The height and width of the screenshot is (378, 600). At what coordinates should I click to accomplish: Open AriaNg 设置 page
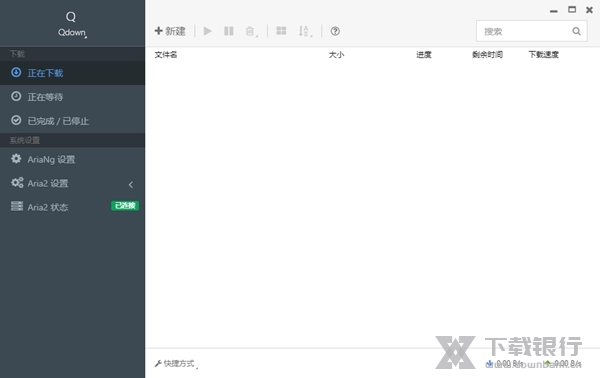coord(72,159)
